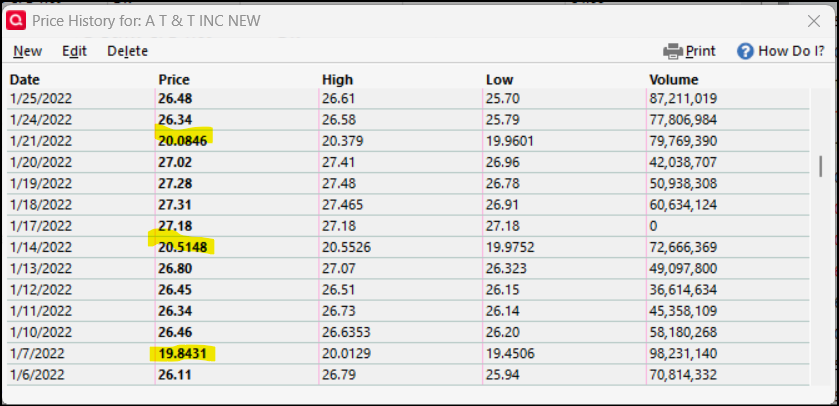Click the Print button label
The height and width of the screenshot is (406, 839).
pos(700,51)
